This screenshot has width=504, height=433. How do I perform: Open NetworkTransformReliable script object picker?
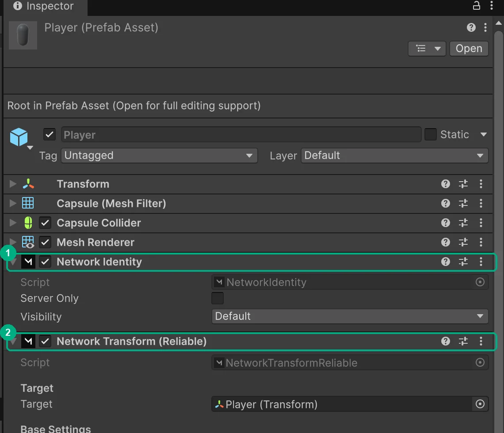480,363
